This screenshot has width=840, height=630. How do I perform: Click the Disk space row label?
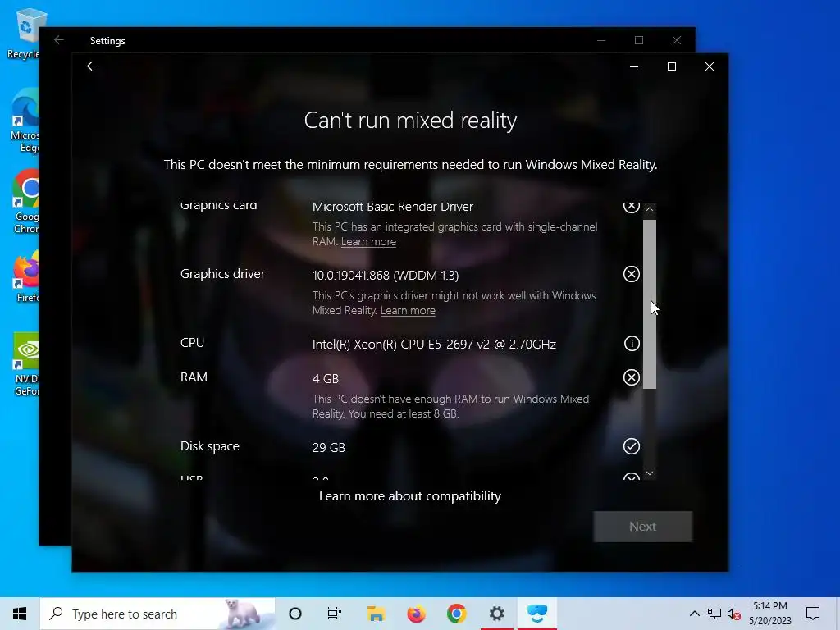[210, 446]
